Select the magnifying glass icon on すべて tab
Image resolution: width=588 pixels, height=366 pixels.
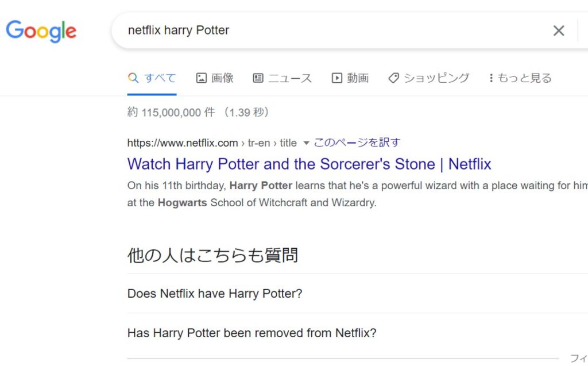click(133, 78)
